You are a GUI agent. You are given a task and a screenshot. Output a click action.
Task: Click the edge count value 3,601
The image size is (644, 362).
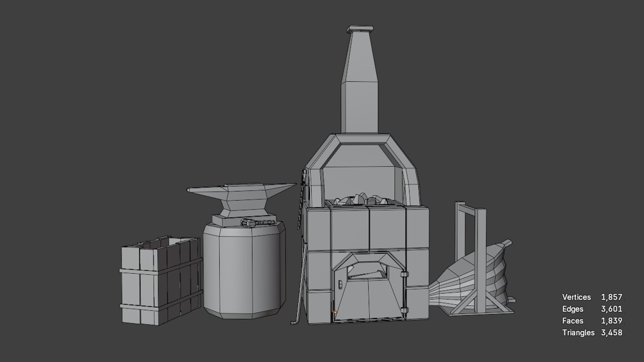(611, 309)
